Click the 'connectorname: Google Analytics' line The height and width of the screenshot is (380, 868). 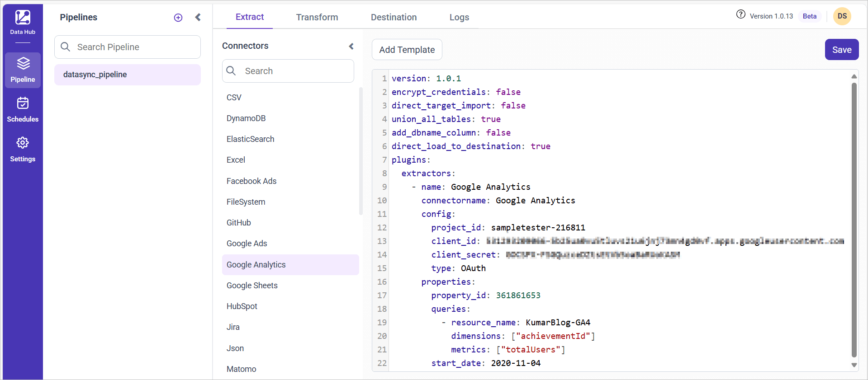coord(498,201)
